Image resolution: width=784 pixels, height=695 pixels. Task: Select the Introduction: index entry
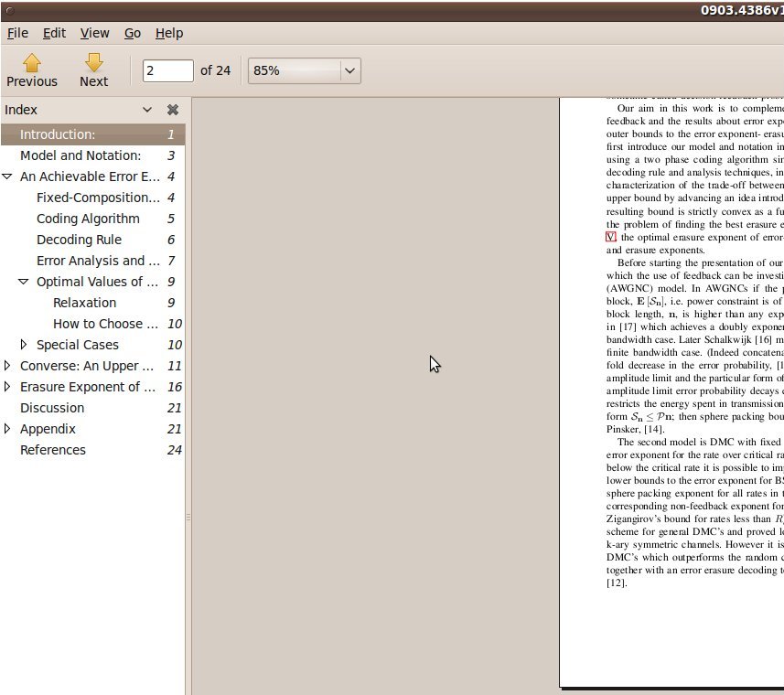(93, 134)
